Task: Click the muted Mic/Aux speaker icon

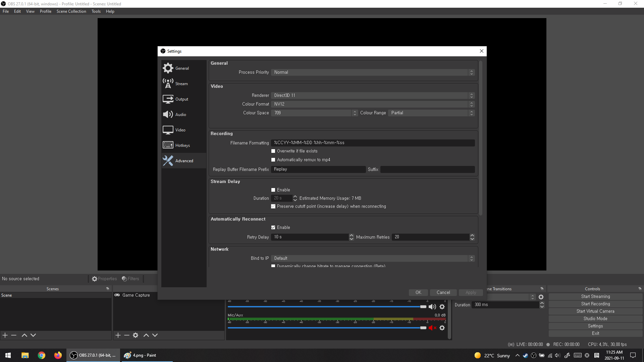Action: (x=432, y=328)
